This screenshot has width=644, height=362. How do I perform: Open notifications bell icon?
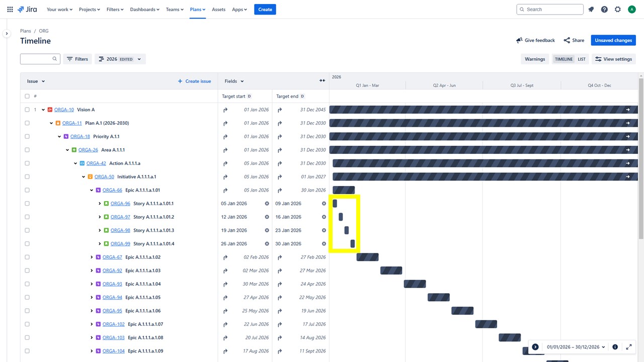(591, 10)
